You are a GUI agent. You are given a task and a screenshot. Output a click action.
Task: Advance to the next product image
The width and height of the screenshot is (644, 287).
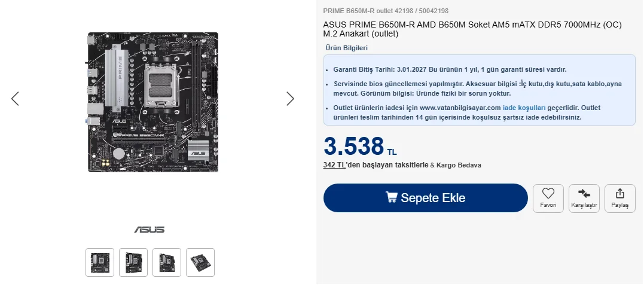click(290, 99)
